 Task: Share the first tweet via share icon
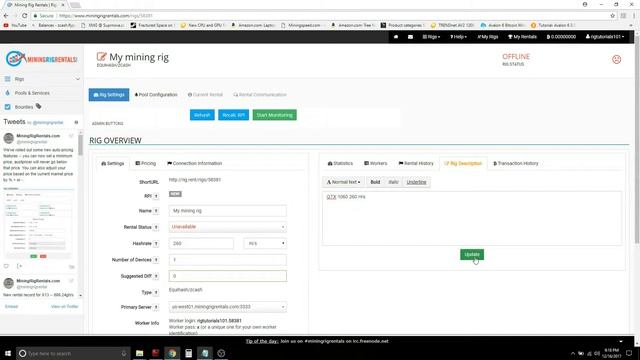pos(19,266)
